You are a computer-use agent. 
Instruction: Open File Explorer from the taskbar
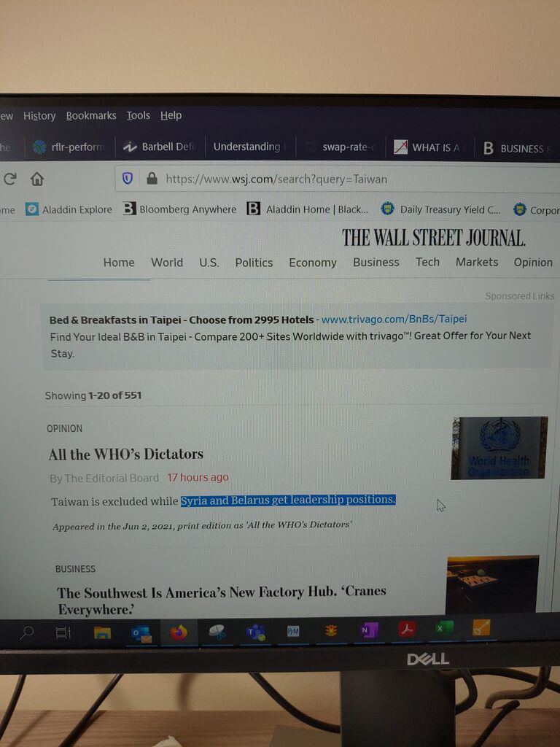click(x=102, y=632)
